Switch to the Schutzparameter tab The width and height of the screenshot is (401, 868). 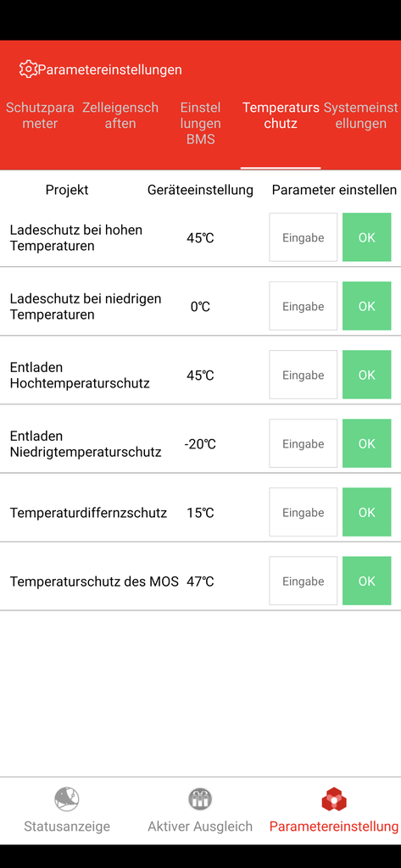coord(40,115)
